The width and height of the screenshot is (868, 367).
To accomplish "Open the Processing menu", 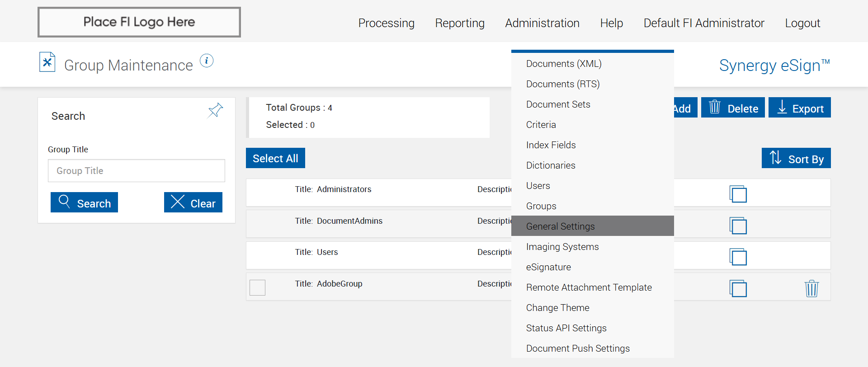I will pyautogui.click(x=386, y=23).
